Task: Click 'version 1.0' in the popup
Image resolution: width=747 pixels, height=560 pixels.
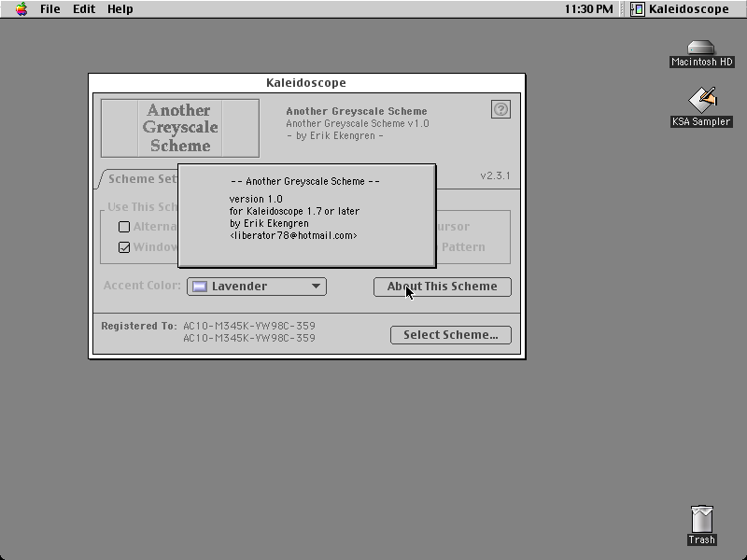Action: pyautogui.click(x=256, y=199)
